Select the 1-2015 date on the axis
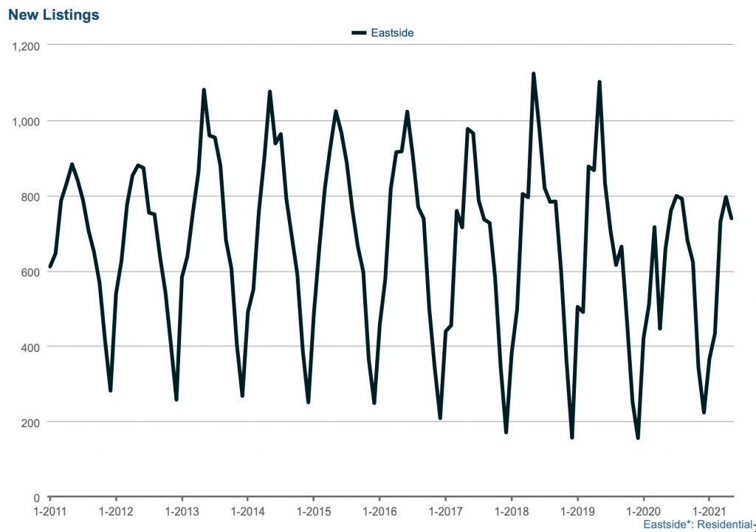This screenshot has height=532, width=756. (x=313, y=511)
